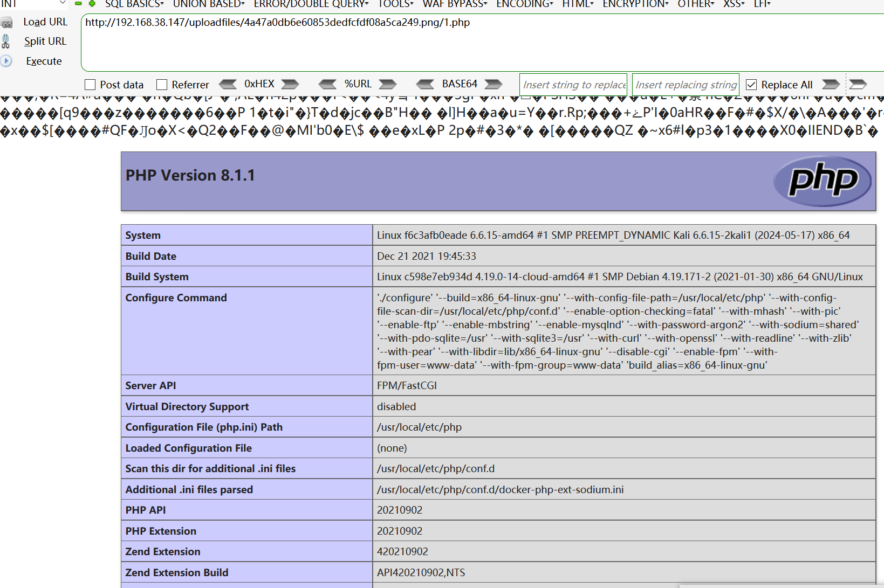Click the %URL label

[x=358, y=84]
